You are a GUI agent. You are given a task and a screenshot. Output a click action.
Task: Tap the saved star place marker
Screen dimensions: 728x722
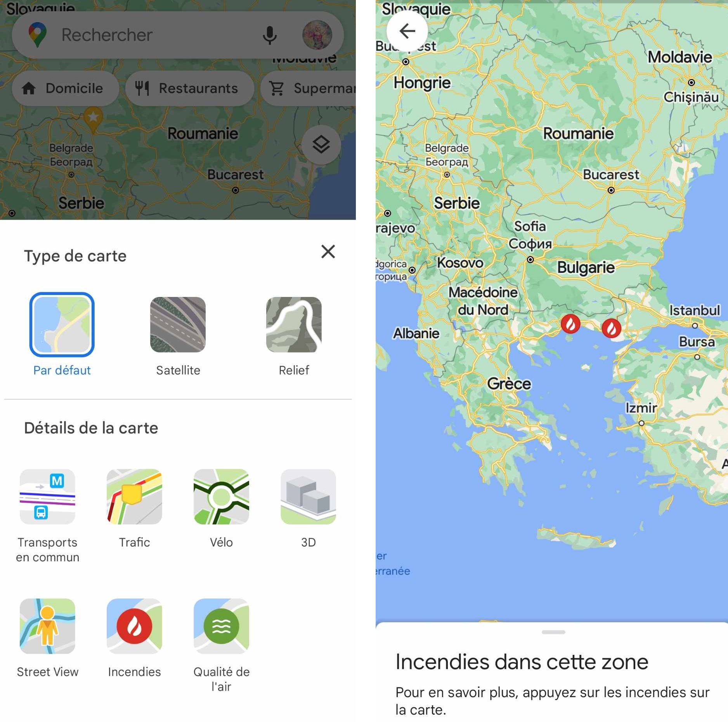click(x=93, y=118)
